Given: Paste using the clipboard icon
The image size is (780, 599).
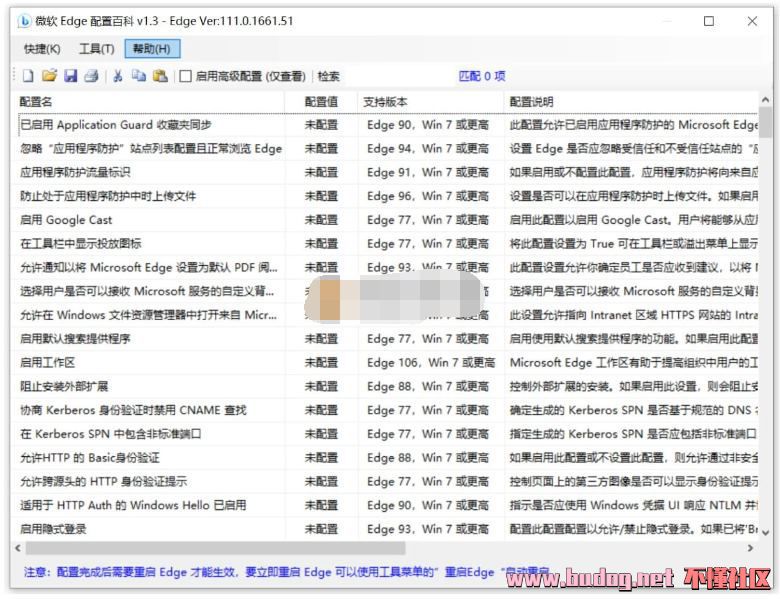Looking at the screenshot, I should point(160,76).
